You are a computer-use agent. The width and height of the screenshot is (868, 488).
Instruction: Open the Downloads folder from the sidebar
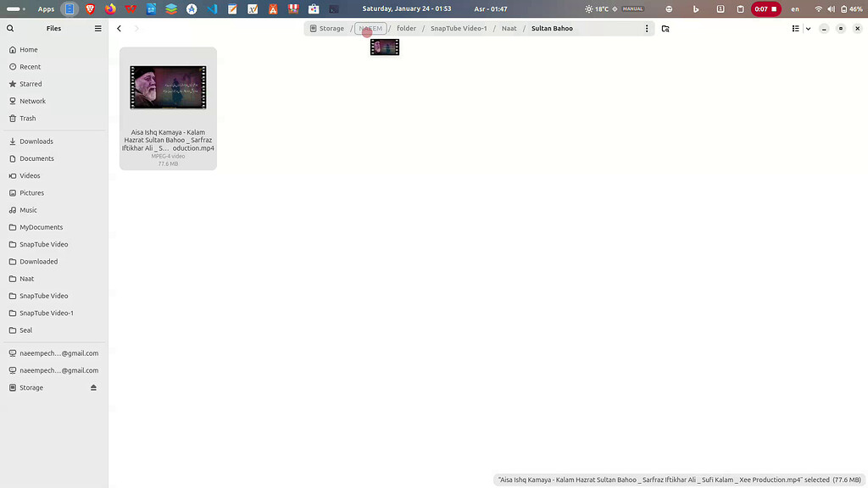[35, 141]
